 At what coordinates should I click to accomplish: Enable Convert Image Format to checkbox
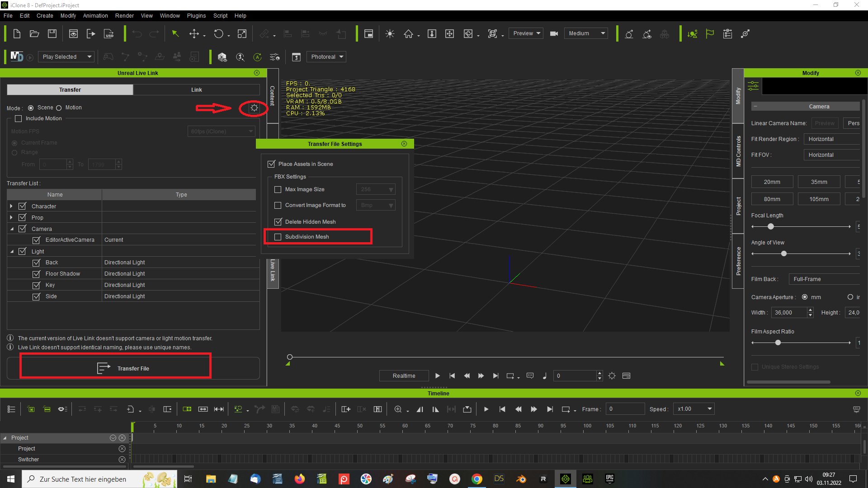click(278, 206)
